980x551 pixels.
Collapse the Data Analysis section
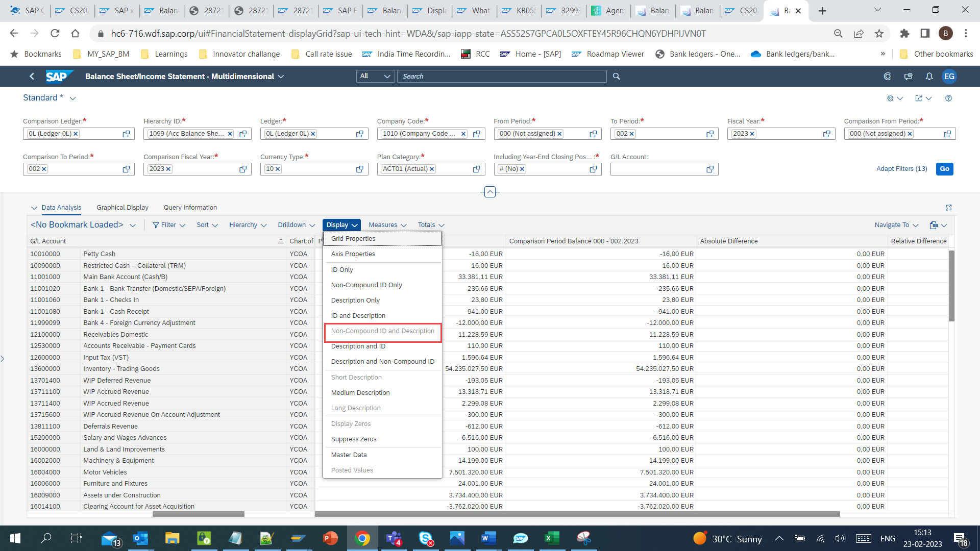34,208
